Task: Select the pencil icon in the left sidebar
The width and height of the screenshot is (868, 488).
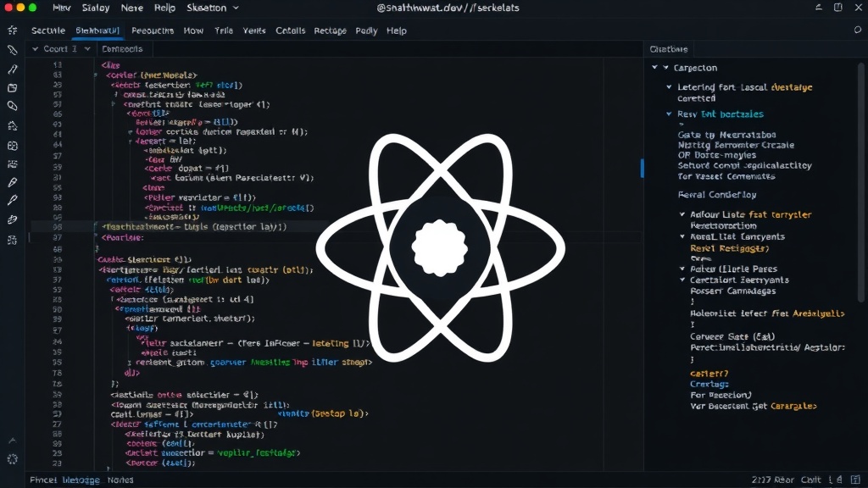Action: point(12,50)
